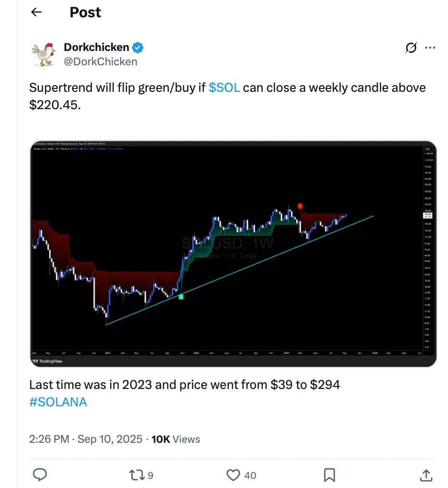Click the green buy marker on chart

coord(181,297)
